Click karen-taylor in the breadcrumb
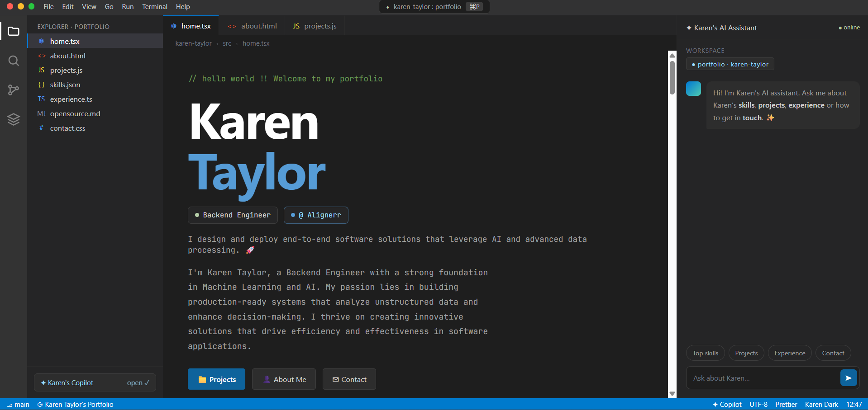The width and height of the screenshot is (868, 410). pos(193,43)
